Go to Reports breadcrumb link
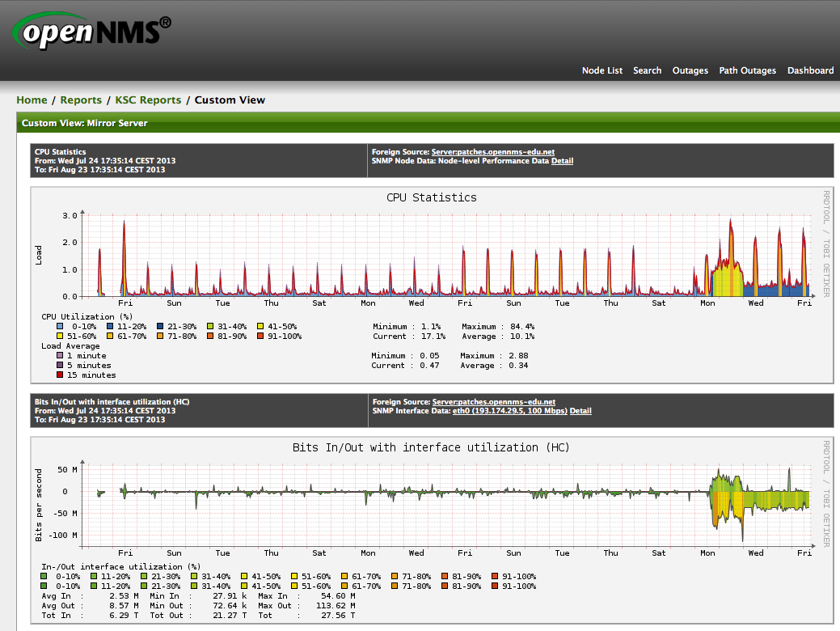Screen dimensions: 840x631 [x=81, y=100]
